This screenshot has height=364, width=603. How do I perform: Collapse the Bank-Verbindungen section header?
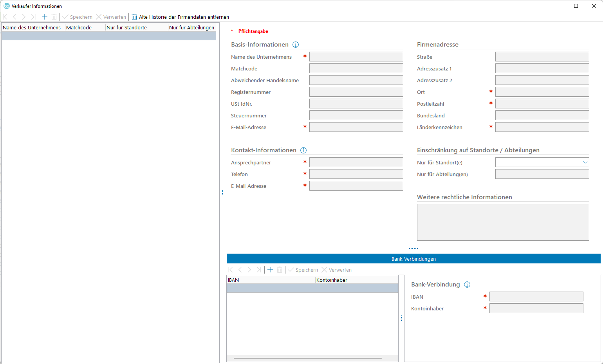click(413, 259)
